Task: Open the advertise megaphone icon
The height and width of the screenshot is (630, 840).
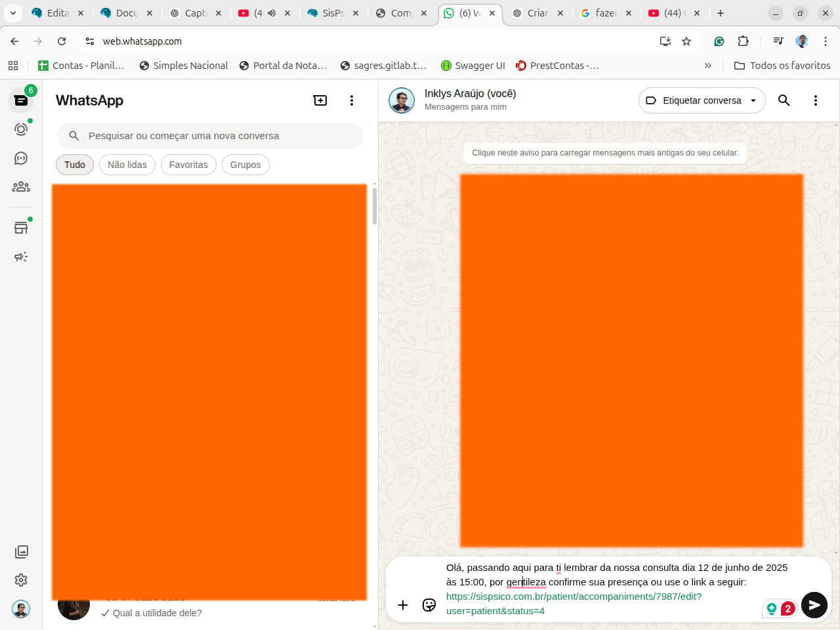Action: pos(21,257)
